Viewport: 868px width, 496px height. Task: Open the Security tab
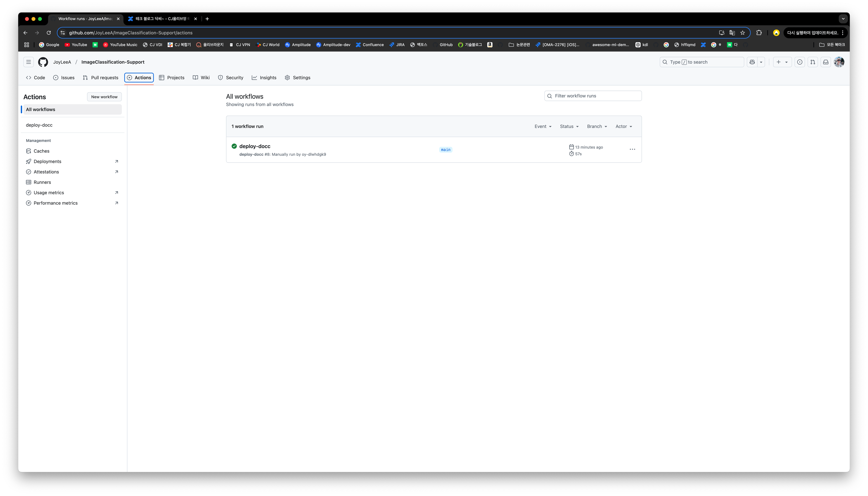pos(231,78)
